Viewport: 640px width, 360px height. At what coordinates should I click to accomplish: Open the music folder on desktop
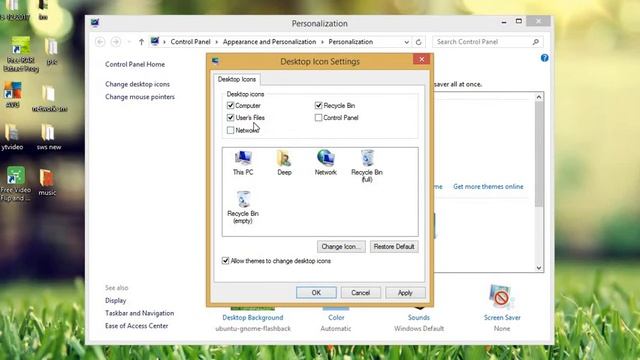(47, 183)
